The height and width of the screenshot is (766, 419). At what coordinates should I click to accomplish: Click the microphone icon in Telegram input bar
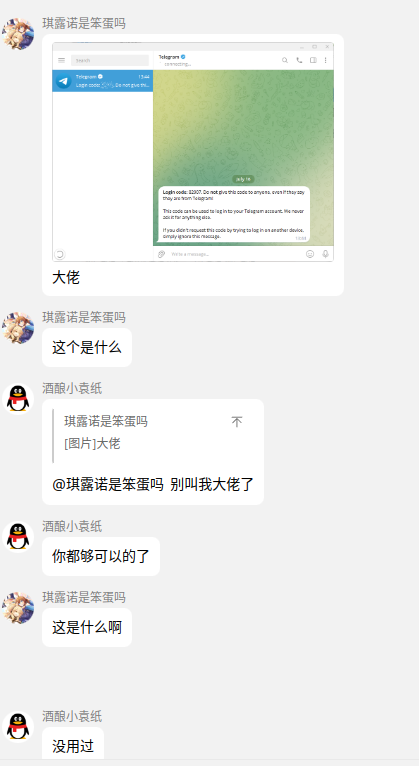(x=325, y=254)
